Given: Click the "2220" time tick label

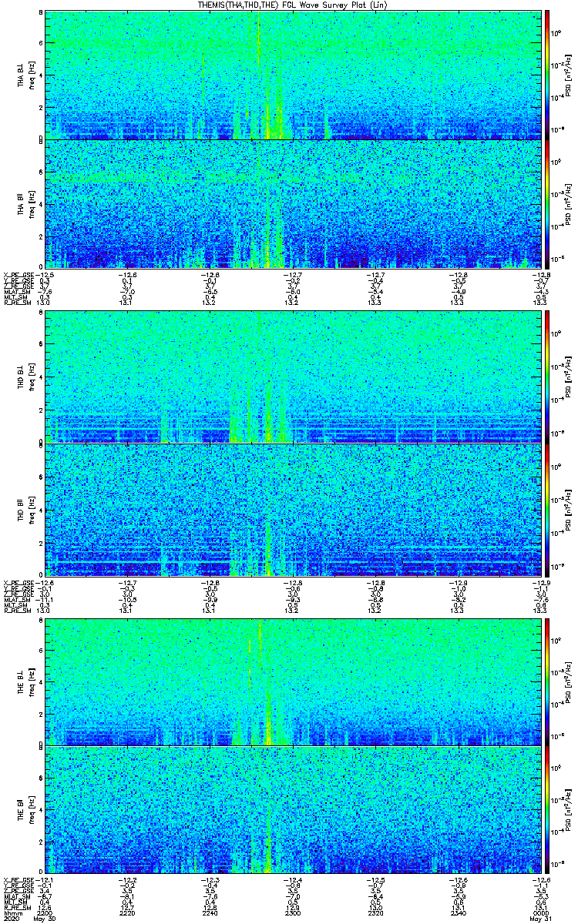Looking at the screenshot, I should (x=127, y=915).
